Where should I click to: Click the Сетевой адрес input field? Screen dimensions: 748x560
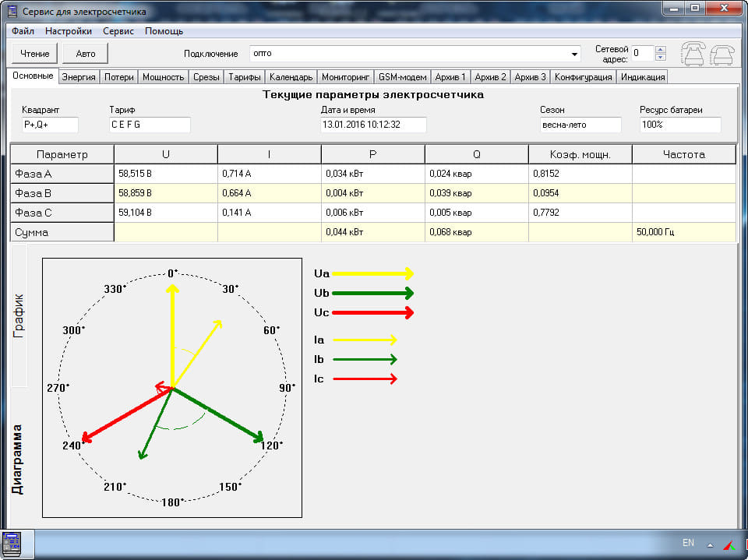tap(642, 53)
